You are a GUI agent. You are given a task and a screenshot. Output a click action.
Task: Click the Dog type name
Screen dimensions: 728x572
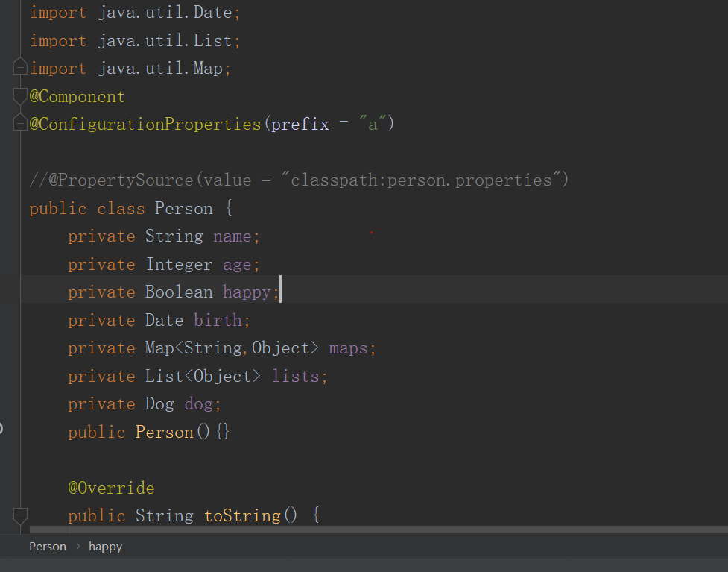pyautogui.click(x=159, y=403)
